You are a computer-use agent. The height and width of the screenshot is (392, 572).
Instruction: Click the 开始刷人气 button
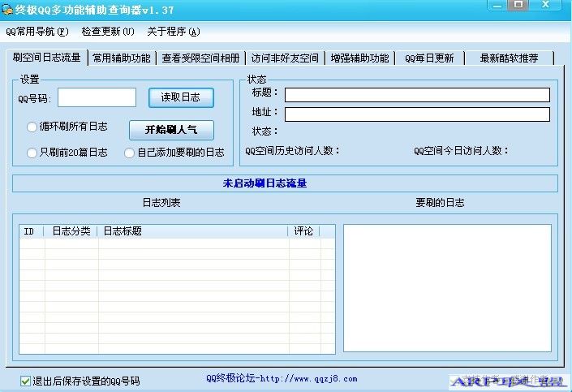(x=171, y=130)
